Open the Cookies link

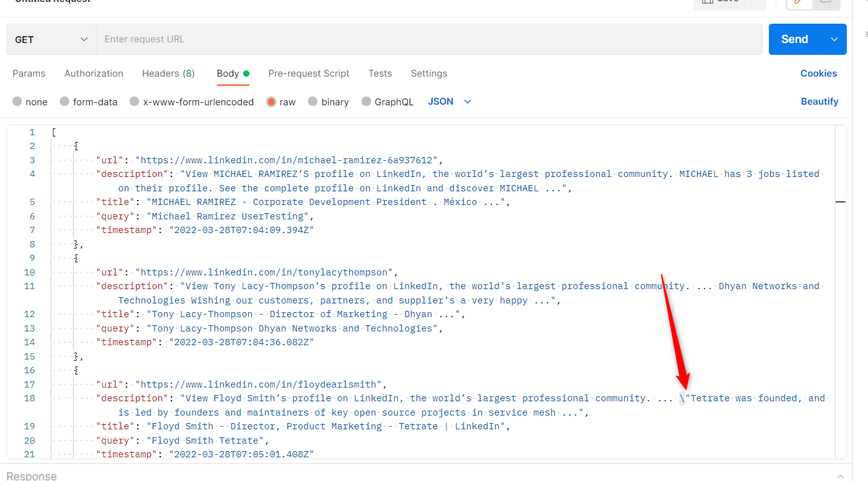point(819,74)
